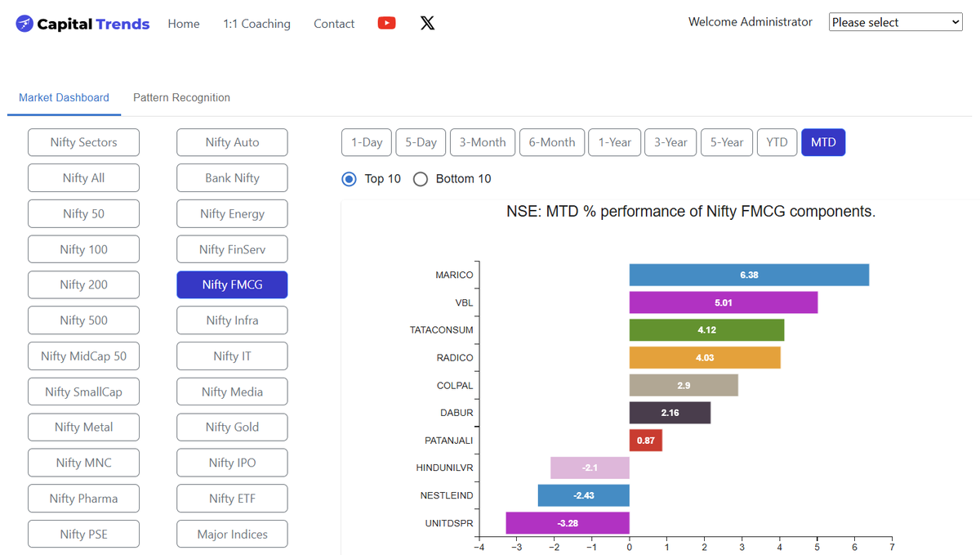
Task: Choose the Nifty 100 button
Action: [83, 249]
